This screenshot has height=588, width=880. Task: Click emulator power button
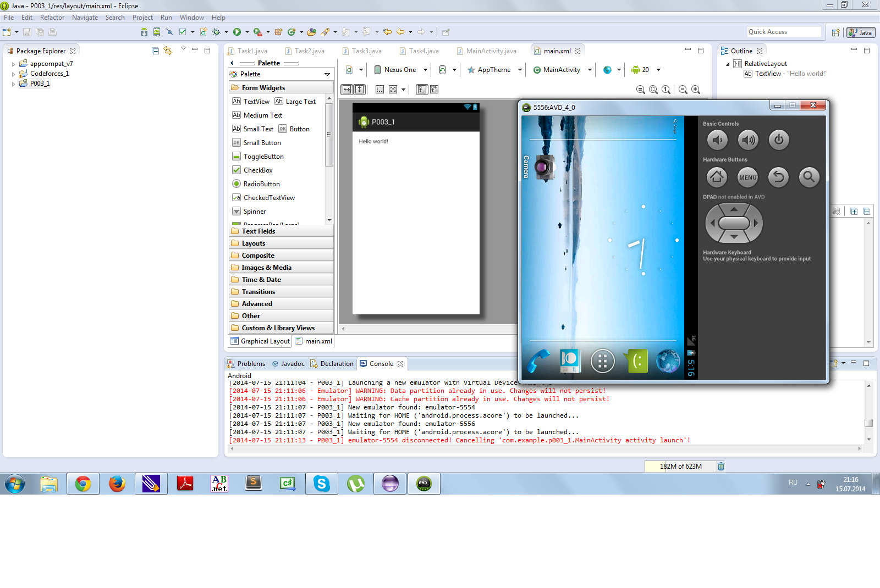click(x=779, y=140)
